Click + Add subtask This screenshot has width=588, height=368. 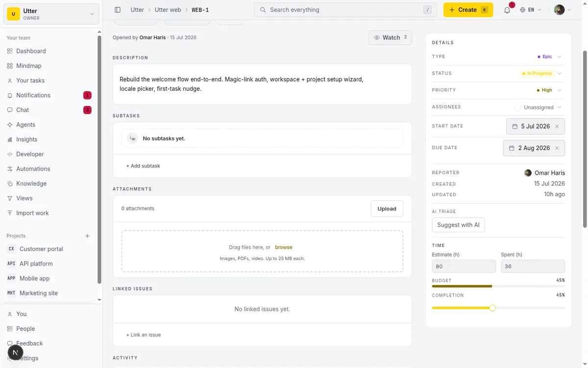click(143, 166)
